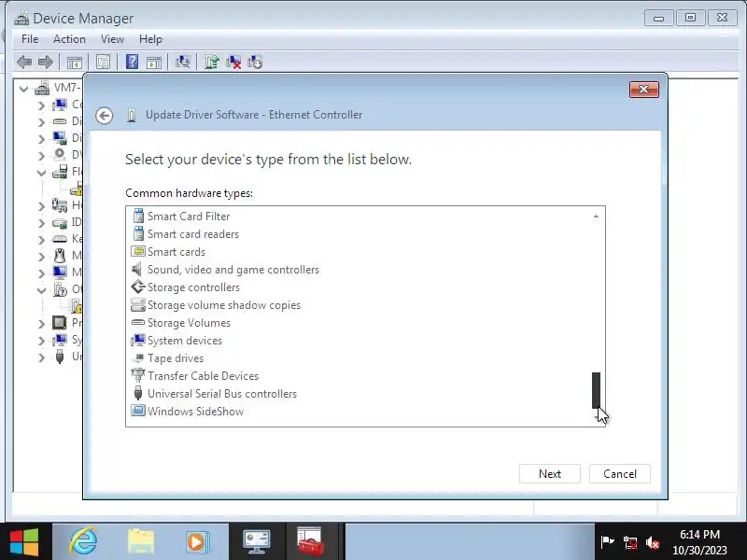Select "System devices" text

click(x=185, y=341)
